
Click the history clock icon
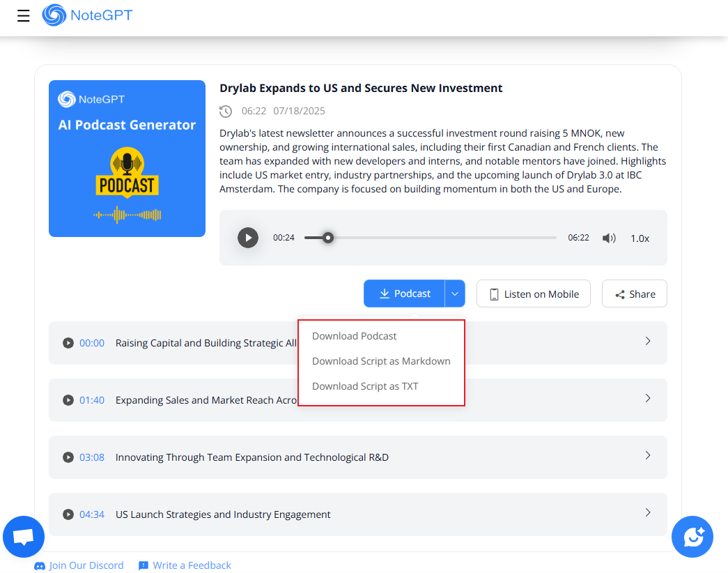[226, 112]
